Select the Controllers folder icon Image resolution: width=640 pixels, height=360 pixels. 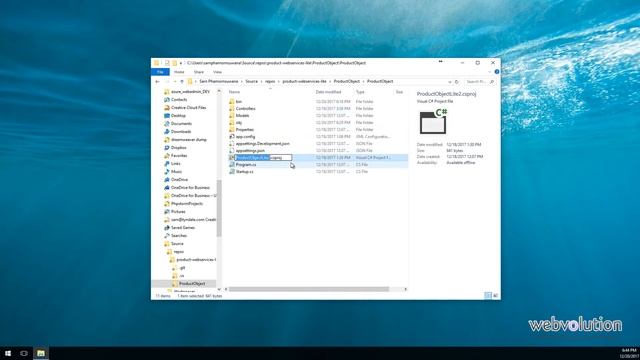tap(232, 109)
